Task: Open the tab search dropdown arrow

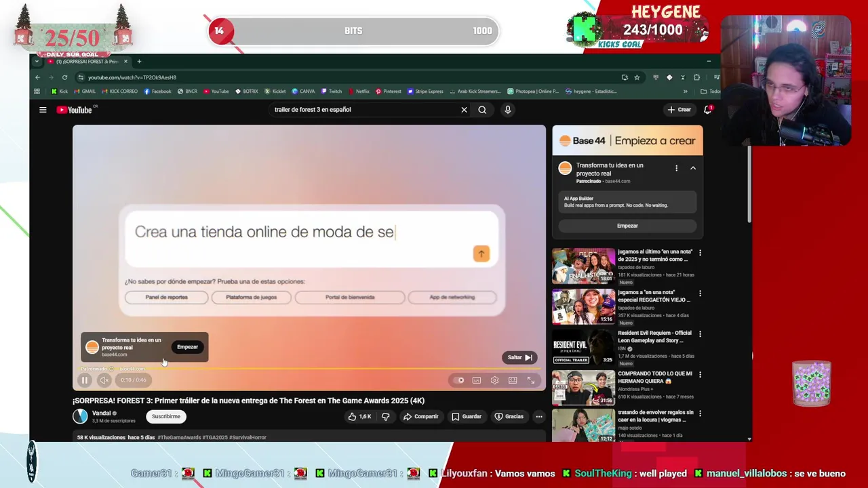Action: [37, 62]
